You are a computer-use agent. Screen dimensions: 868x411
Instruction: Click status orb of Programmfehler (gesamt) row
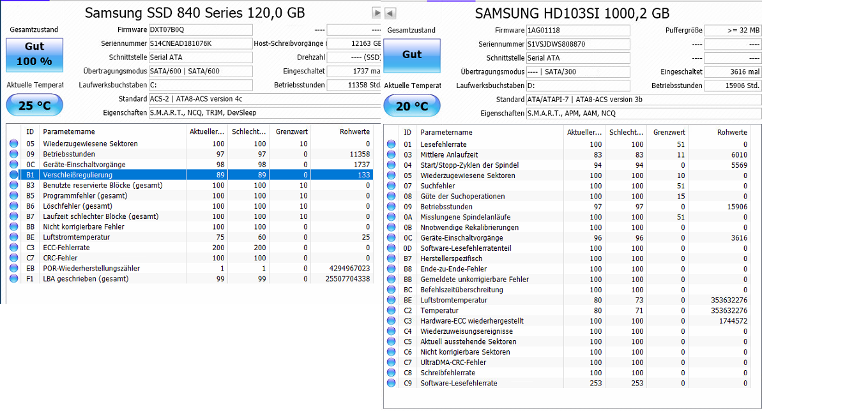(x=14, y=196)
